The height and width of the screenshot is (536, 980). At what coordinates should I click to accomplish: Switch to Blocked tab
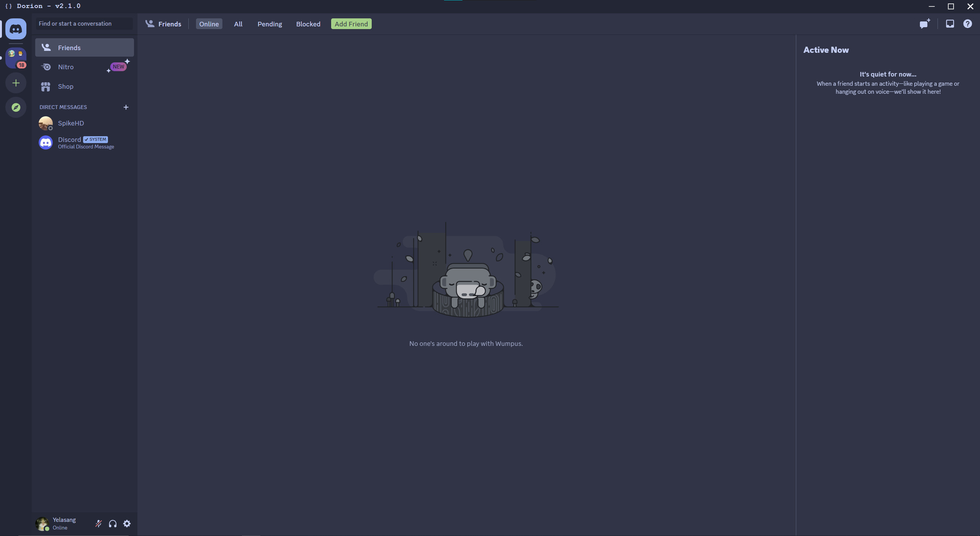(308, 24)
